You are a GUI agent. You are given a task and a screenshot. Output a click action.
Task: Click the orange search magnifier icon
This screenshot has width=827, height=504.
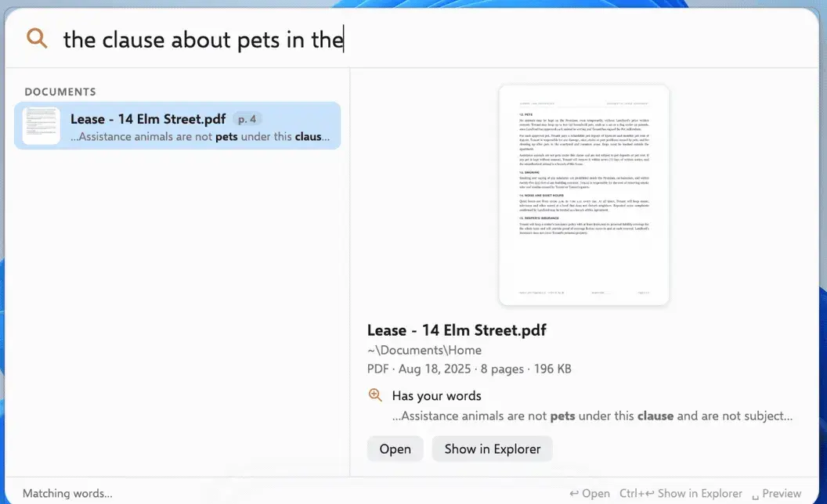(x=37, y=38)
